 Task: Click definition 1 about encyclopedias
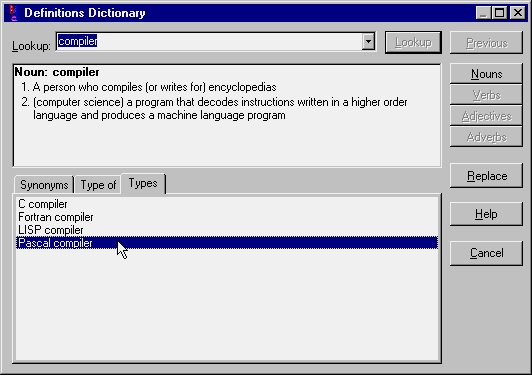coord(149,87)
